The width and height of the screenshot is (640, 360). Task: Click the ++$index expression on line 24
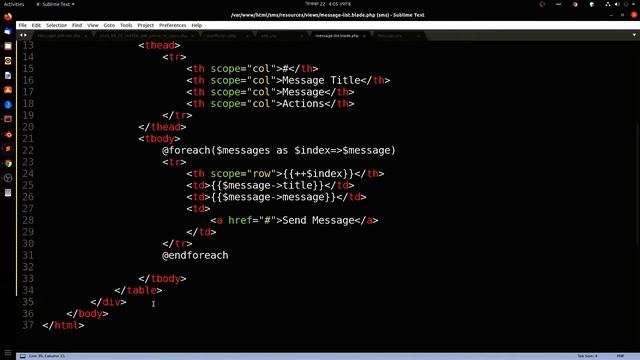(318, 174)
